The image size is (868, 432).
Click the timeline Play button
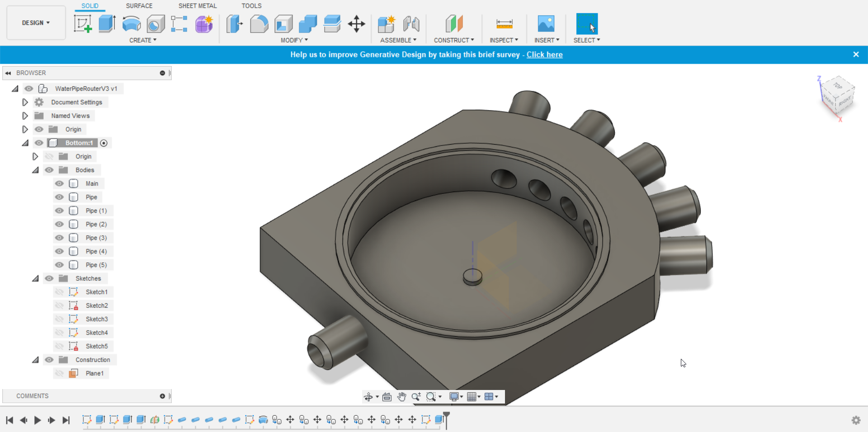[x=38, y=420]
